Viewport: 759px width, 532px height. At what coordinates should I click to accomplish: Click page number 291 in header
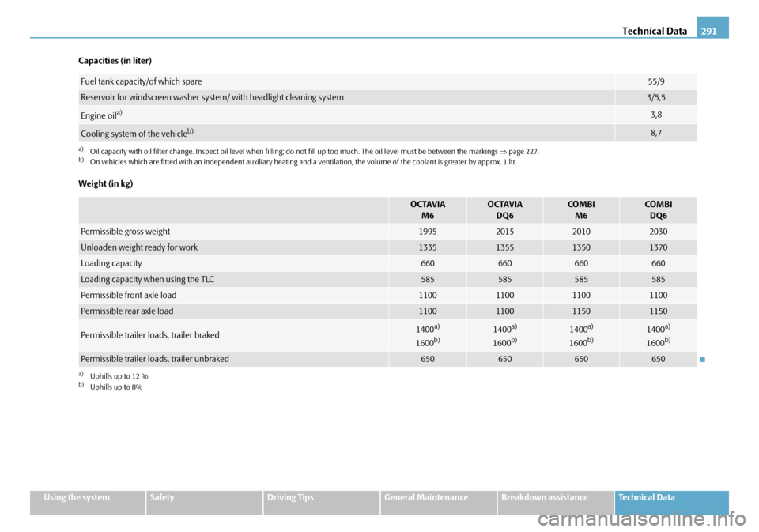pyautogui.click(x=713, y=28)
